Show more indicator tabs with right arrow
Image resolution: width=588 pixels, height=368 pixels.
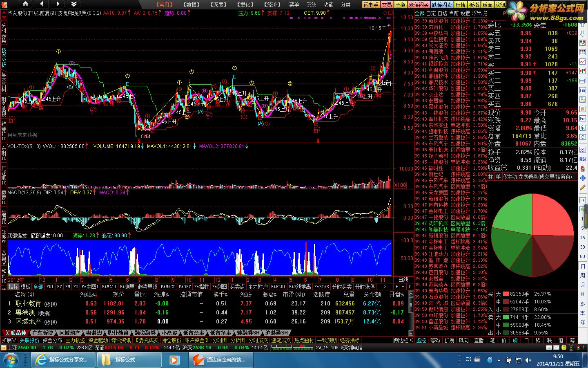[x=384, y=287]
